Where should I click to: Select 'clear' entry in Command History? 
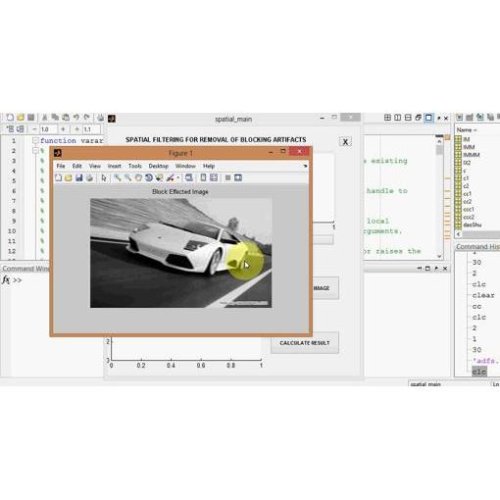483,295
